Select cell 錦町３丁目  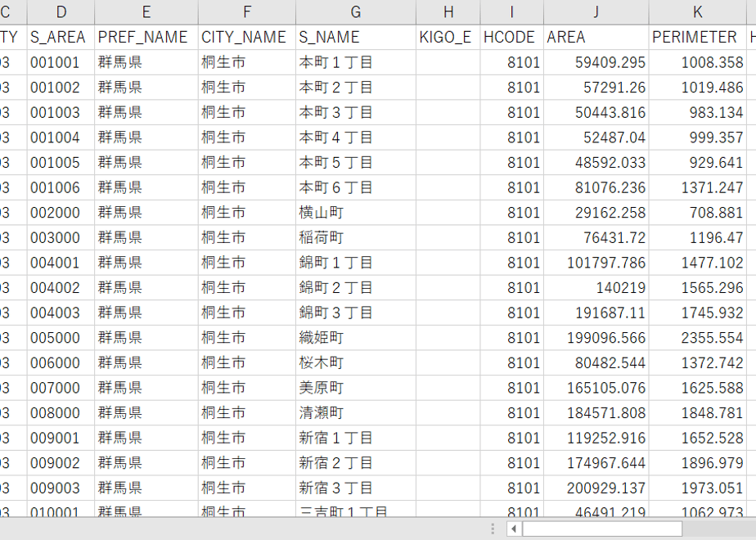356,313
